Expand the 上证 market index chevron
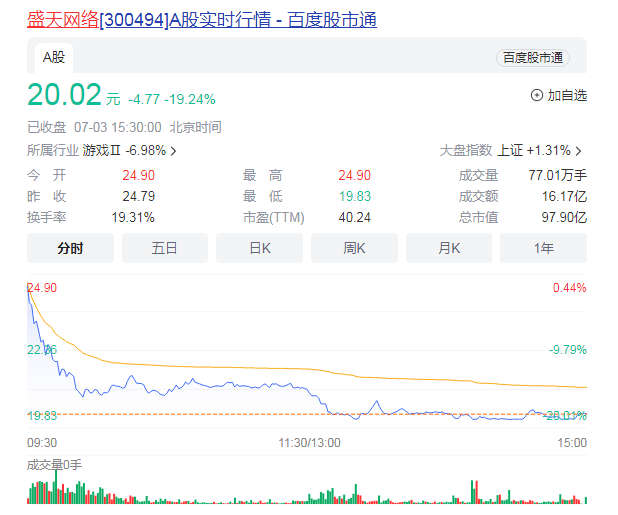The height and width of the screenshot is (515, 618). click(578, 151)
